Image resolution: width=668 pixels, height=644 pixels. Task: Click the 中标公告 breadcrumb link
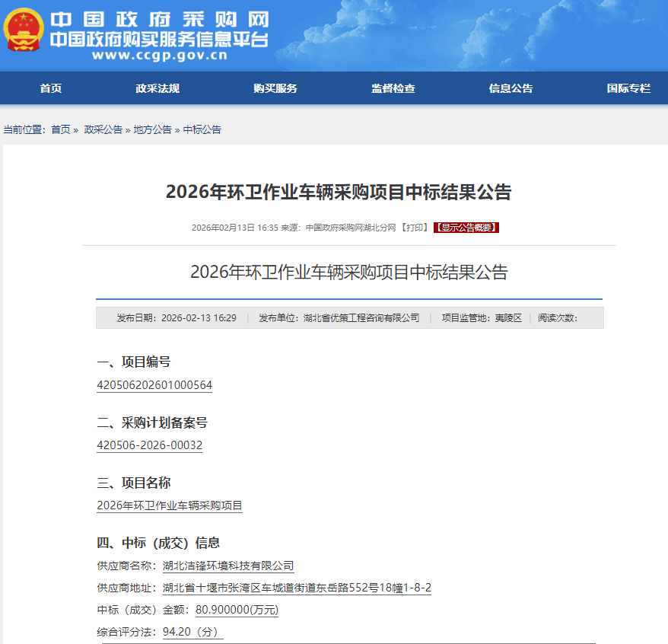point(202,129)
